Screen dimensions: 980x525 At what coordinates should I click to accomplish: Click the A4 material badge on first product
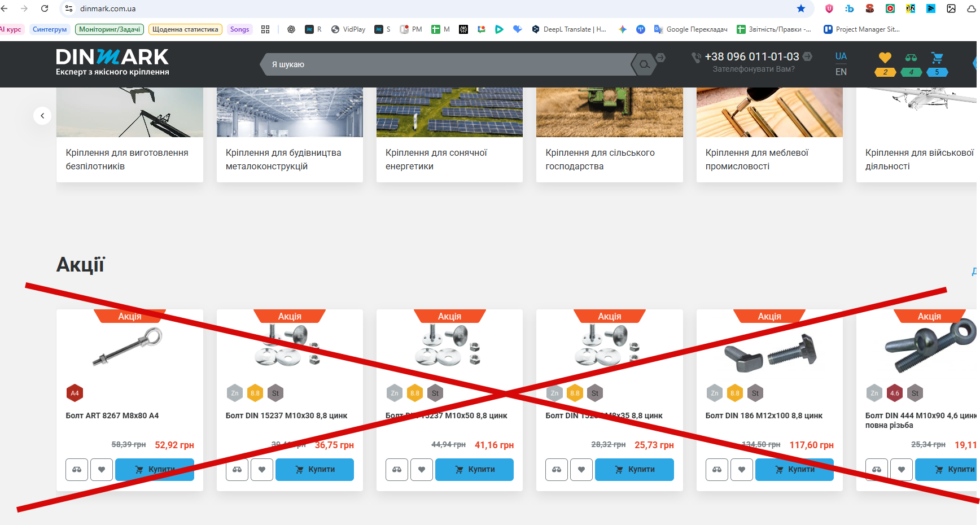point(75,393)
